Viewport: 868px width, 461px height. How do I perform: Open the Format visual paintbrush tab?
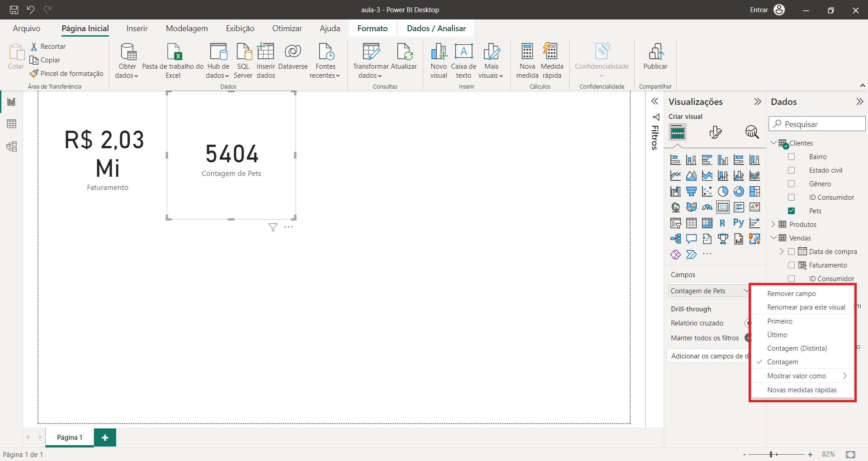click(x=715, y=132)
